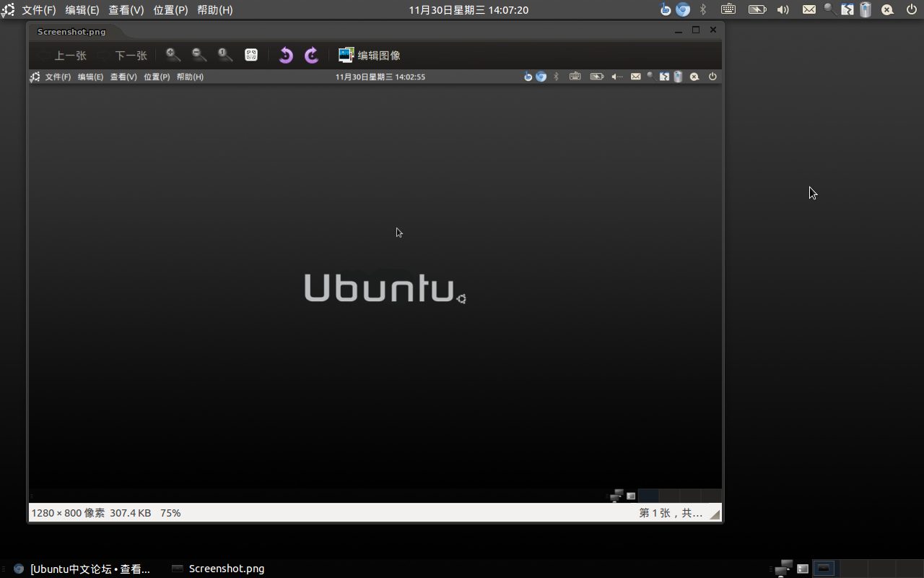The height and width of the screenshot is (578, 924).
Task: Switch to the Ubuntu中文论坛 browser task
Action: tap(82, 569)
